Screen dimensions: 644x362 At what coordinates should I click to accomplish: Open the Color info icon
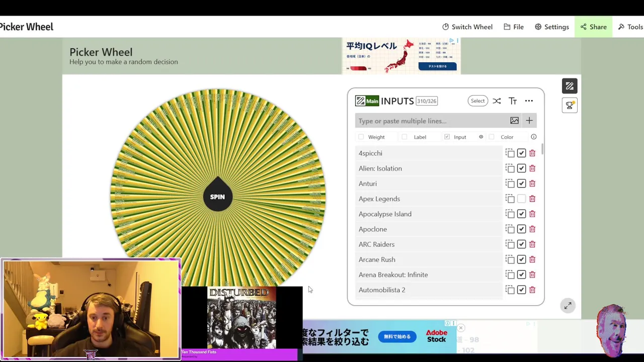click(x=534, y=137)
